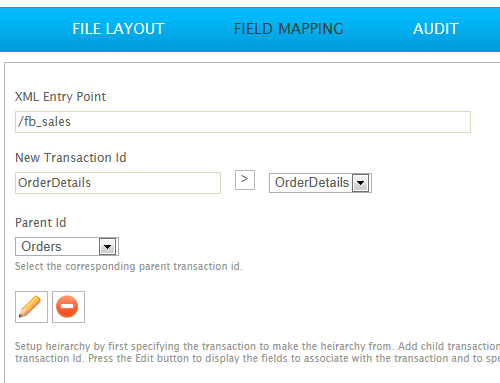Open the Parent Id dropdown arrow
This screenshot has width=500, height=383.
[x=107, y=247]
